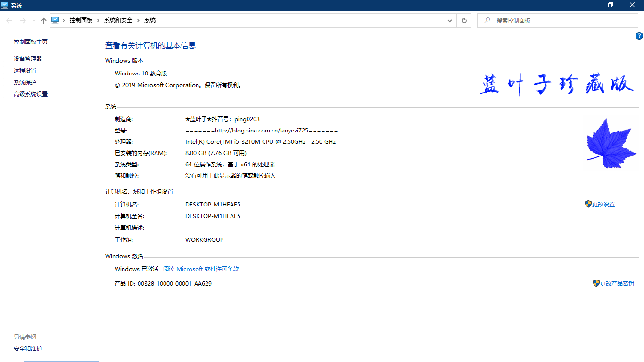Viewport: 644px width, 362px height.
Task: Click computer name DESKTOP-M1HEAE5 next to 计算机名
Action: click(x=213, y=205)
